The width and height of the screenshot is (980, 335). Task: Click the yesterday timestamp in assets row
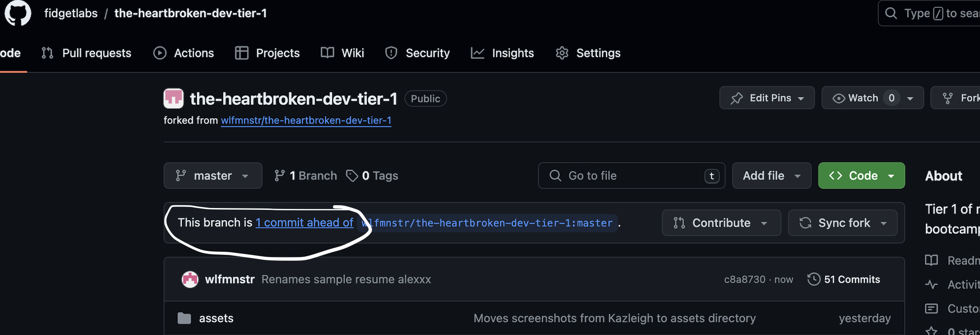click(x=865, y=318)
